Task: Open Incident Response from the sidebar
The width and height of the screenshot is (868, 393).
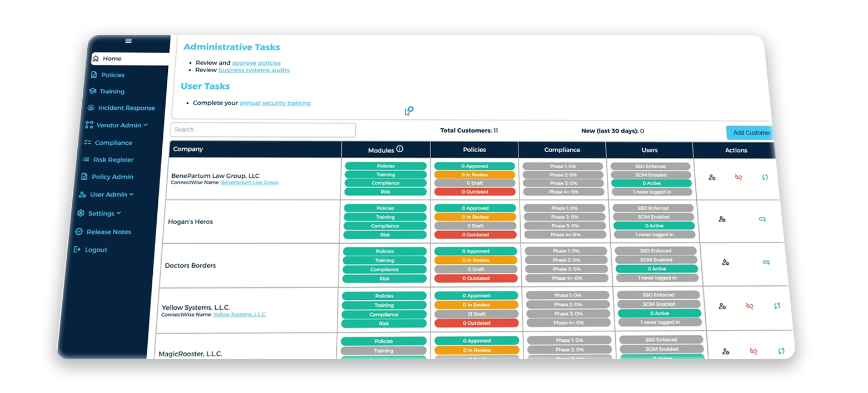Action: point(126,108)
